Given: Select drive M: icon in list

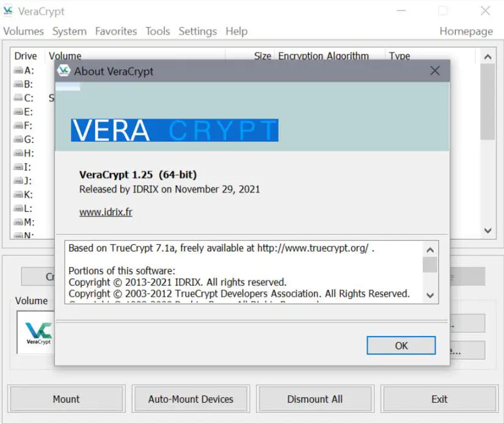Looking at the screenshot, I should 18,222.
